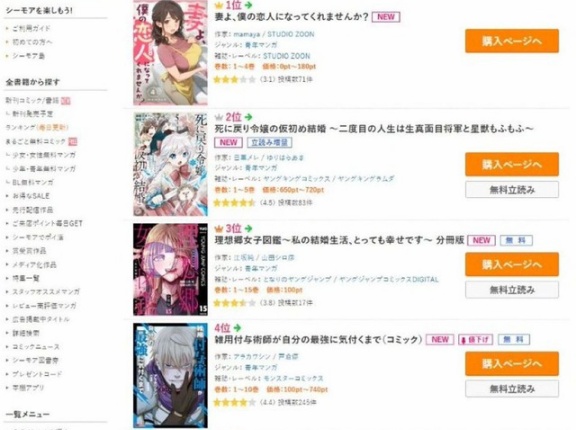
Task: Click the star rating of 雑用付与術師
Action: [234, 402]
